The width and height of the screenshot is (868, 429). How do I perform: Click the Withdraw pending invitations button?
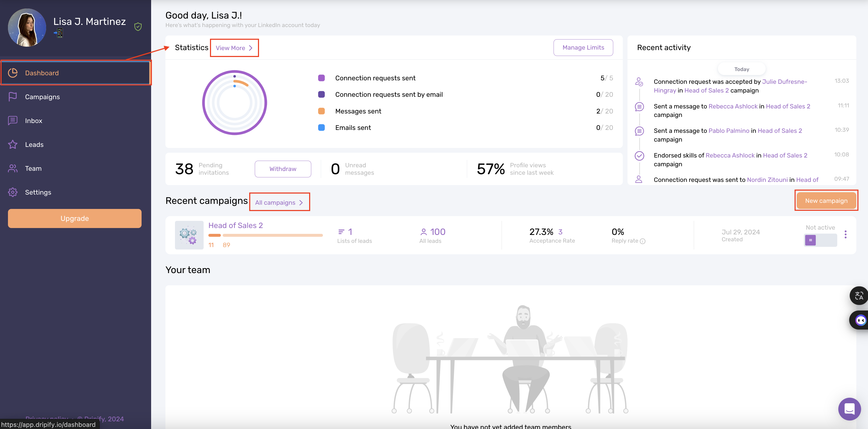pyautogui.click(x=282, y=169)
